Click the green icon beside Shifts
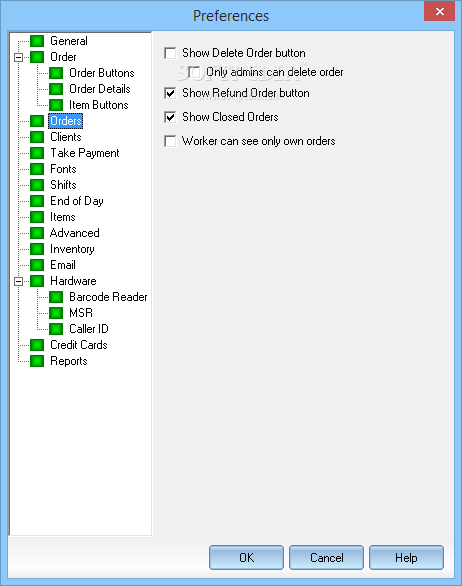Screen dimensions: 462x586 tap(37, 185)
